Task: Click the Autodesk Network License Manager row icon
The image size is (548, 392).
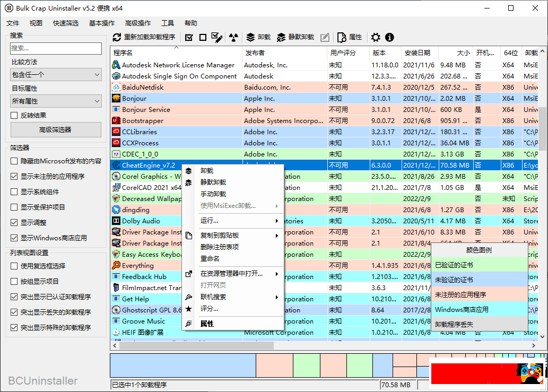Action: pyautogui.click(x=116, y=65)
